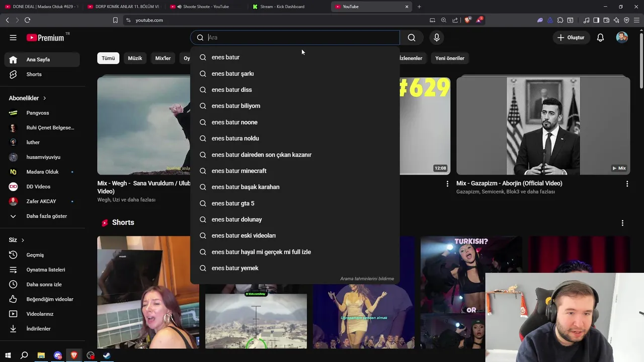644x362 pixels.
Task: Open Daha sonra izle list
Action: tap(42, 285)
